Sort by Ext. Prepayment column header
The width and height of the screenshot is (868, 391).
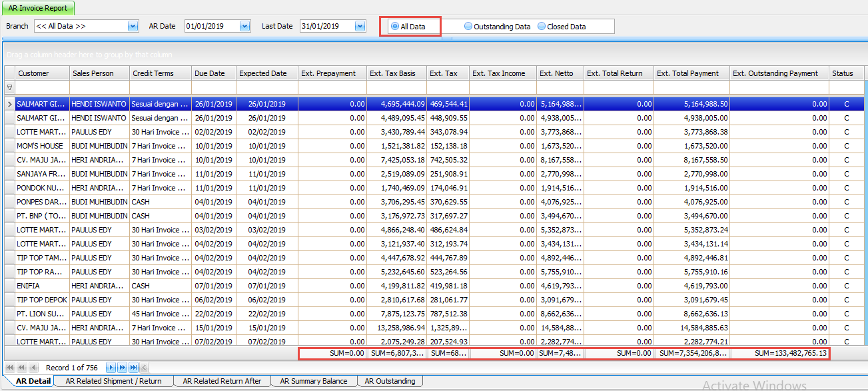coord(332,73)
